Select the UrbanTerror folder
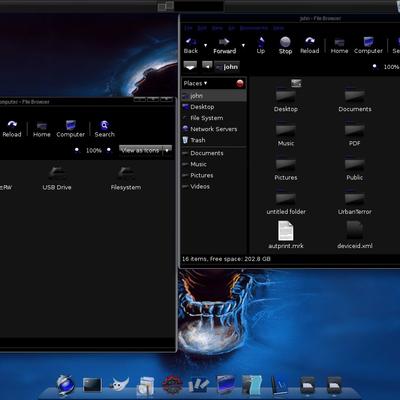 (x=355, y=203)
